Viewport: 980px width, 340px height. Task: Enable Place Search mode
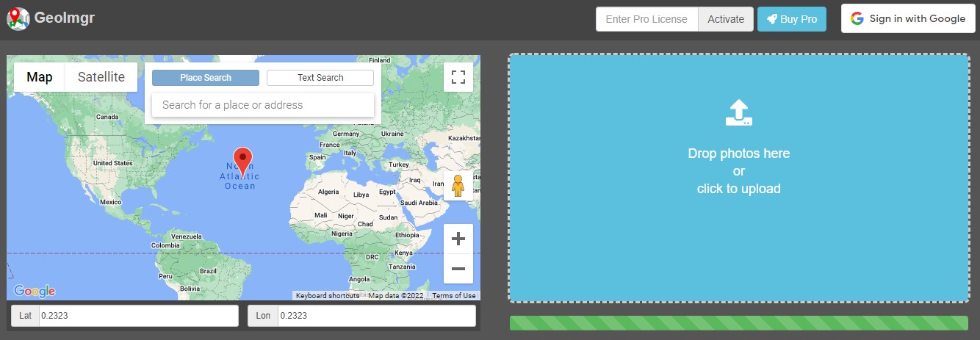pyautogui.click(x=206, y=78)
